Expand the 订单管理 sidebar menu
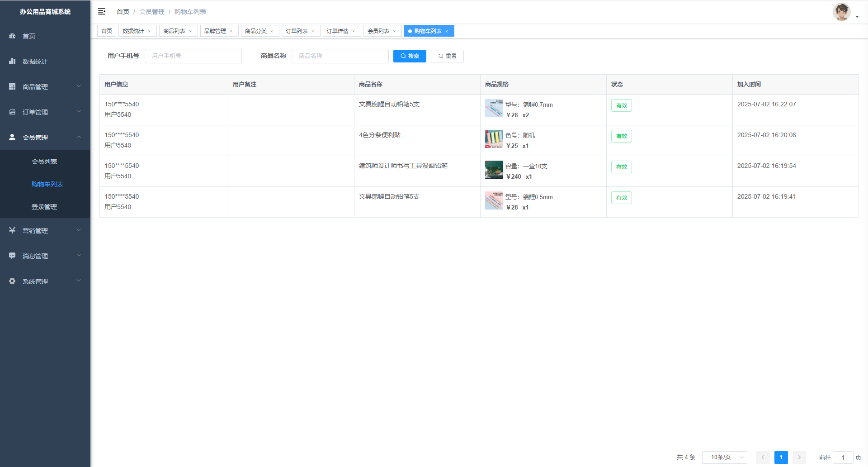This screenshot has width=868, height=467. click(45, 112)
